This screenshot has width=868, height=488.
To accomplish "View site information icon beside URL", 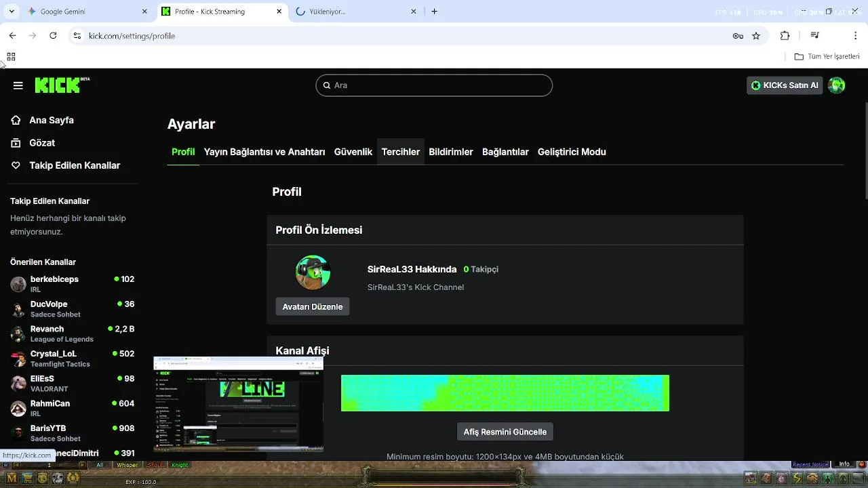I will [77, 35].
